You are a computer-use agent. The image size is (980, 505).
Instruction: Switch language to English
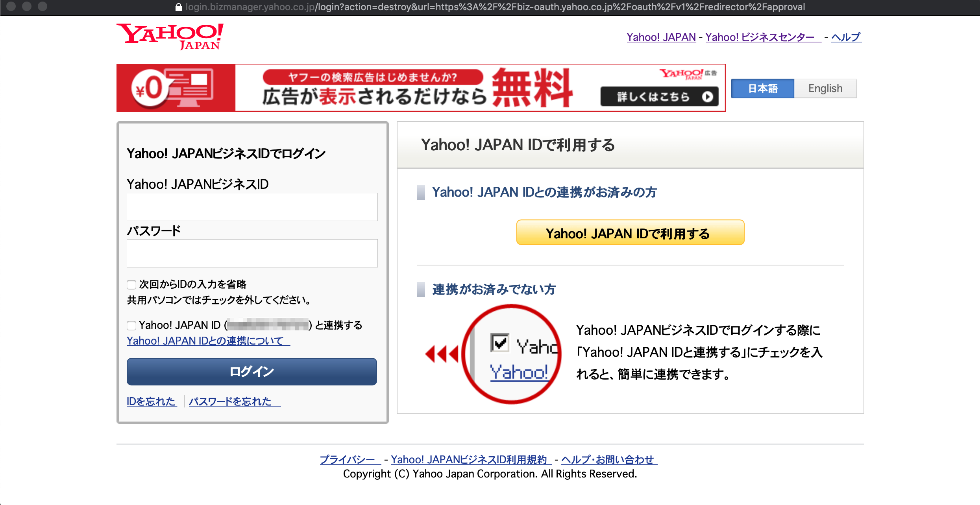click(x=825, y=88)
